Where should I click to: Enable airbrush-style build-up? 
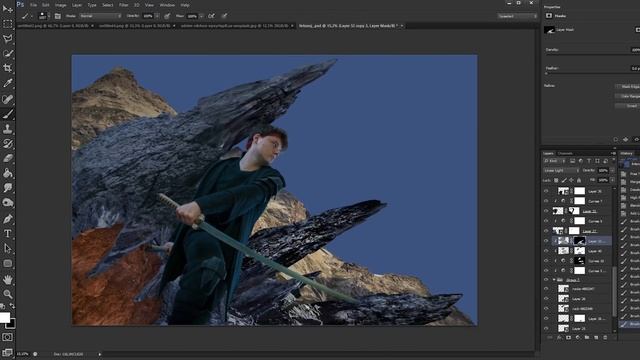pos(211,16)
